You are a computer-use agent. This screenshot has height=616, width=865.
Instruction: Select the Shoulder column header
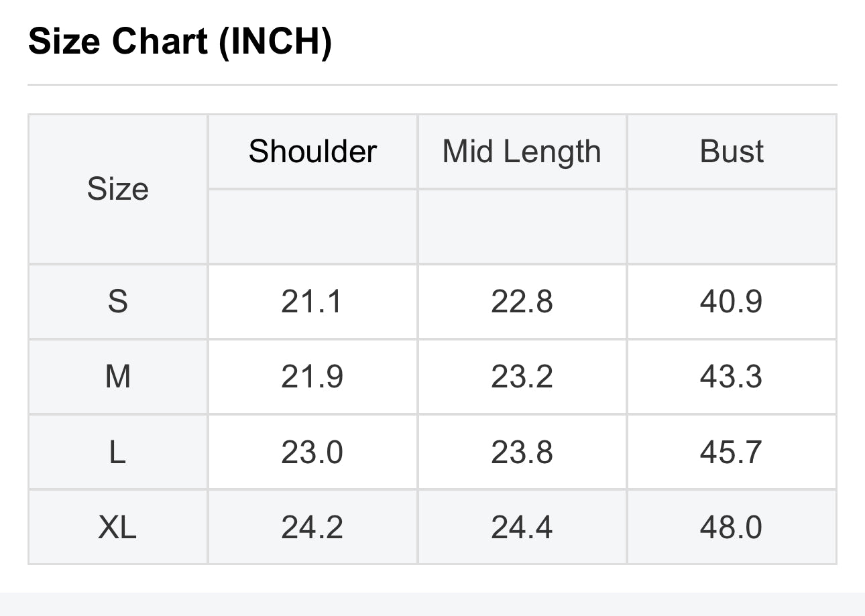(312, 151)
